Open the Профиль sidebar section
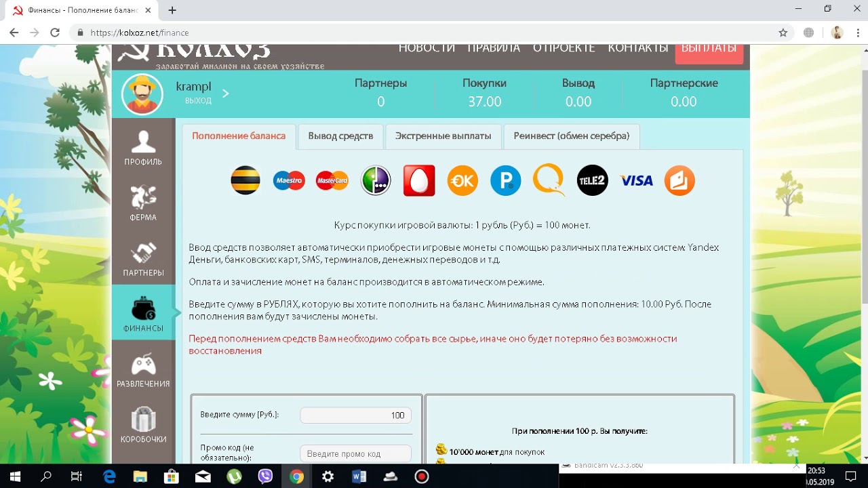The height and width of the screenshot is (488, 868). [143, 147]
